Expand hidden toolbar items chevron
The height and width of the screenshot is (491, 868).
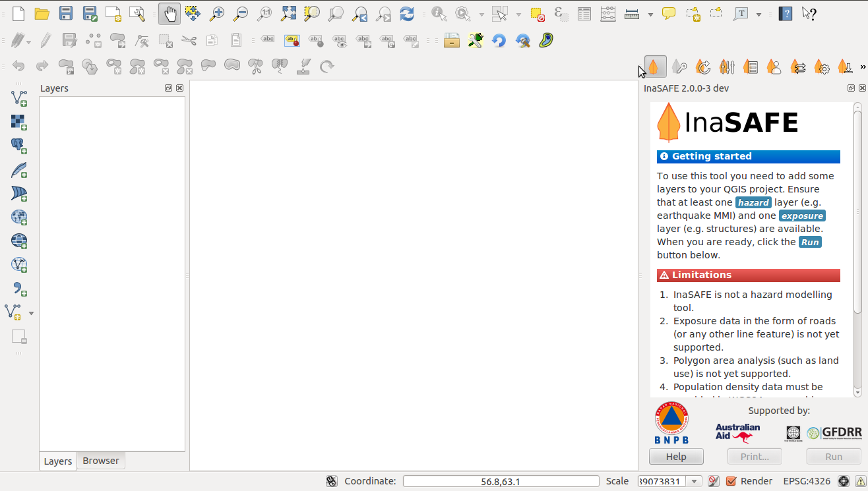pyautogui.click(x=863, y=67)
